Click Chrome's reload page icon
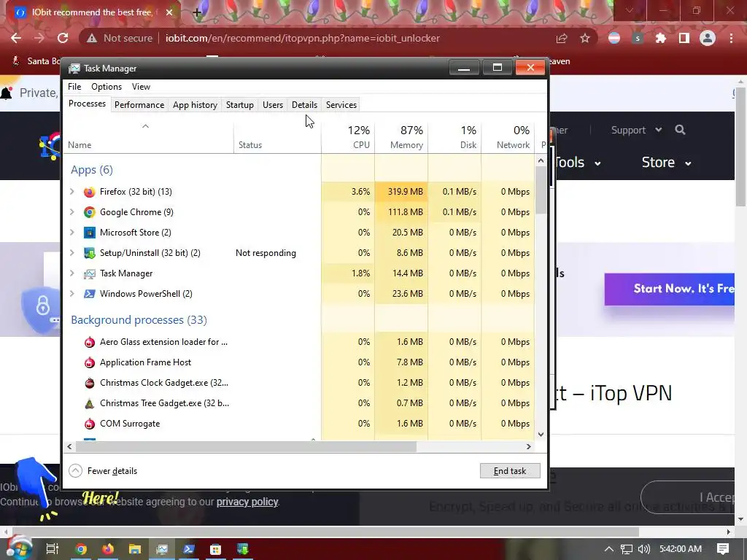 point(63,38)
